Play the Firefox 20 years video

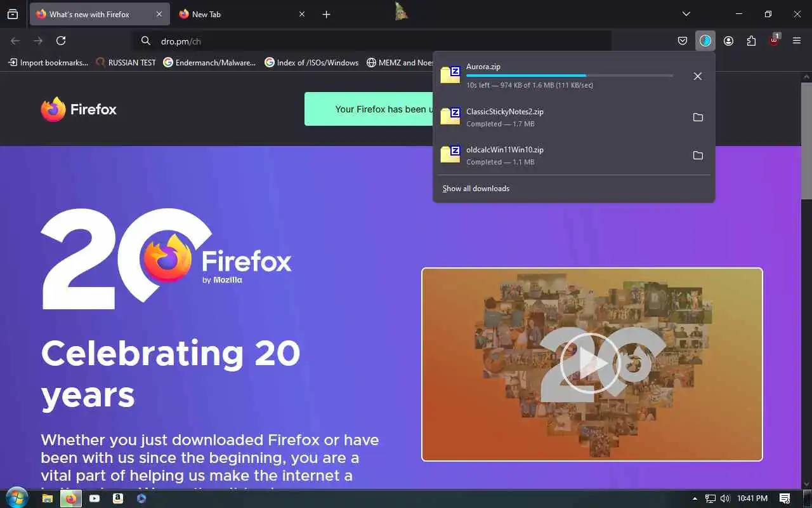pos(591,363)
